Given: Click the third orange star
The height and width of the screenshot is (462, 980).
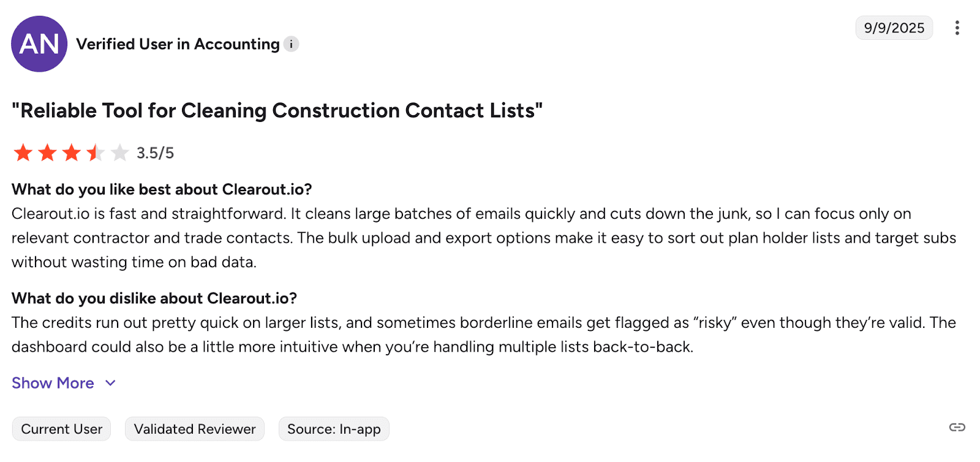Looking at the screenshot, I should (x=72, y=153).
